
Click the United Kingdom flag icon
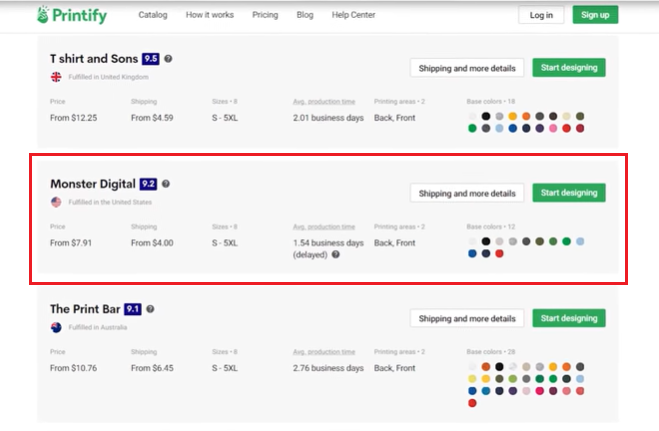(x=56, y=77)
